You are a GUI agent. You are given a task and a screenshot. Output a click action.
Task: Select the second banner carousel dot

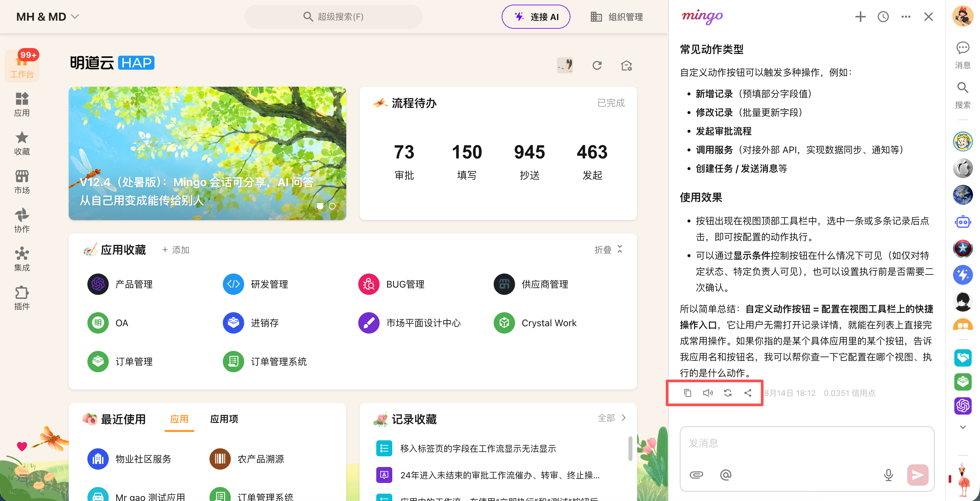tap(332, 206)
